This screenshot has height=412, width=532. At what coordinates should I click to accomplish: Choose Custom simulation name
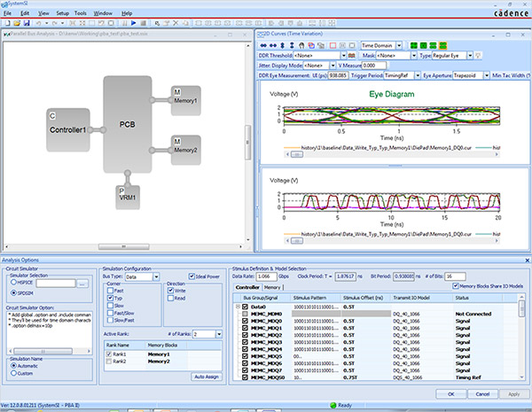13,373
